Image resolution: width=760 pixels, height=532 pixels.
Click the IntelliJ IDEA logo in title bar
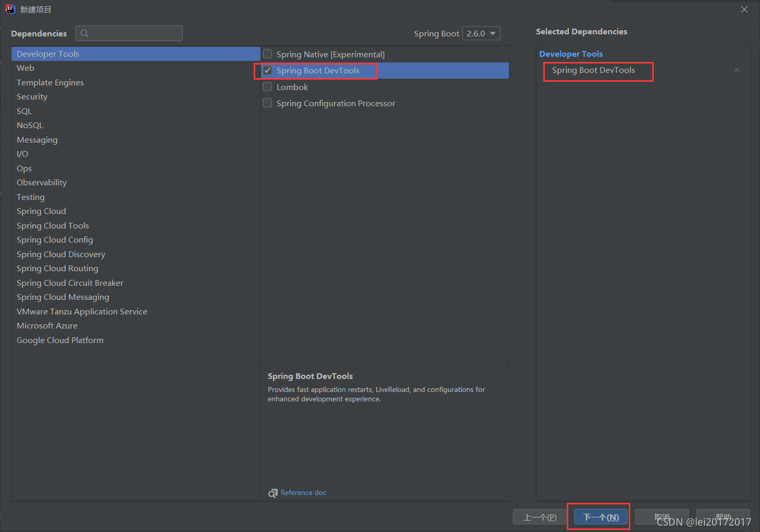10,9
